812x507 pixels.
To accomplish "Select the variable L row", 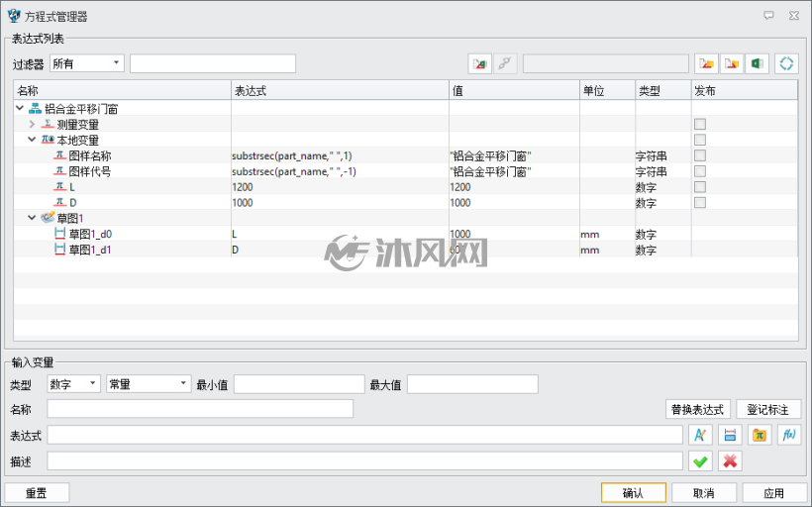I will click(x=405, y=186).
